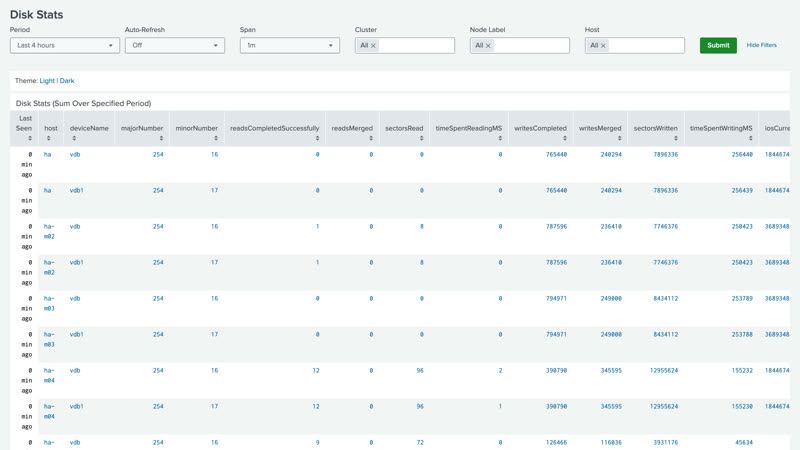Click sectorsWritten value 7746376 in ha-m02 vdb row
Screen dimensions: 800x450
(665, 227)
